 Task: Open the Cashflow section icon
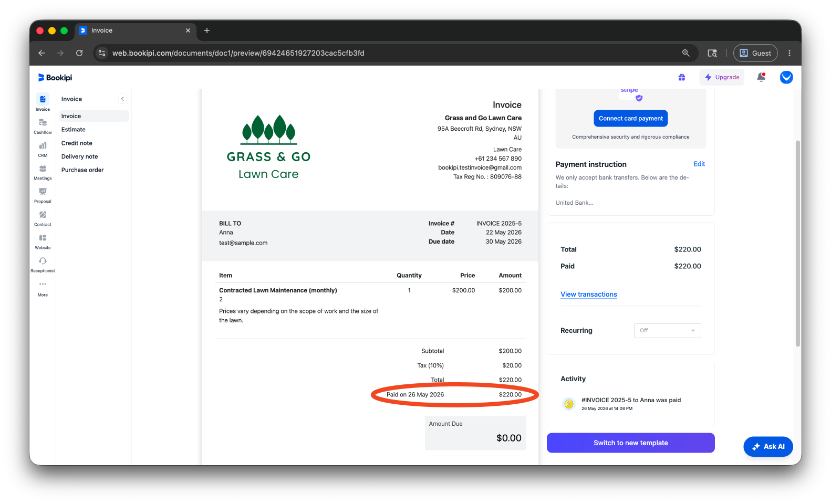pos(43,122)
